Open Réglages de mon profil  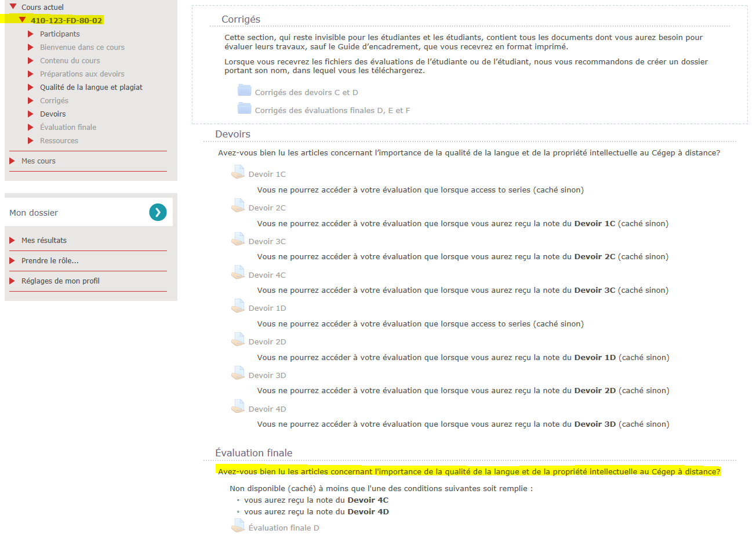pyautogui.click(x=60, y=281)
